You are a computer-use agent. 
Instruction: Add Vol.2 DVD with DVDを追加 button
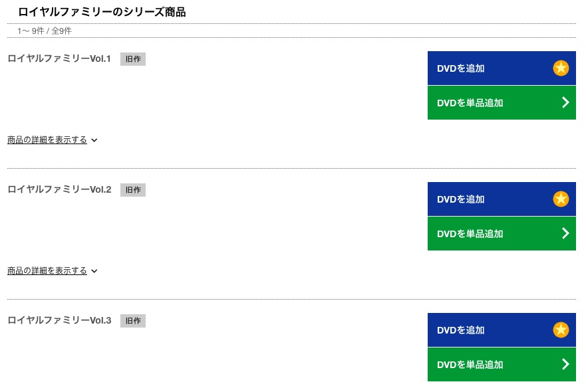[x=502, y=199]
